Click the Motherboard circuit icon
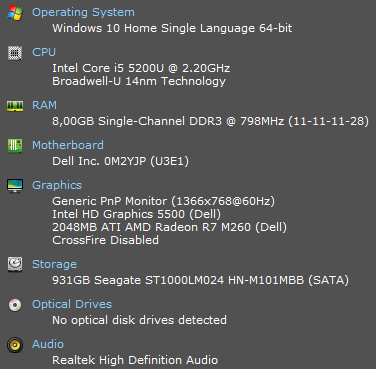This screenshot has width=376, height=369. [15, 146]
